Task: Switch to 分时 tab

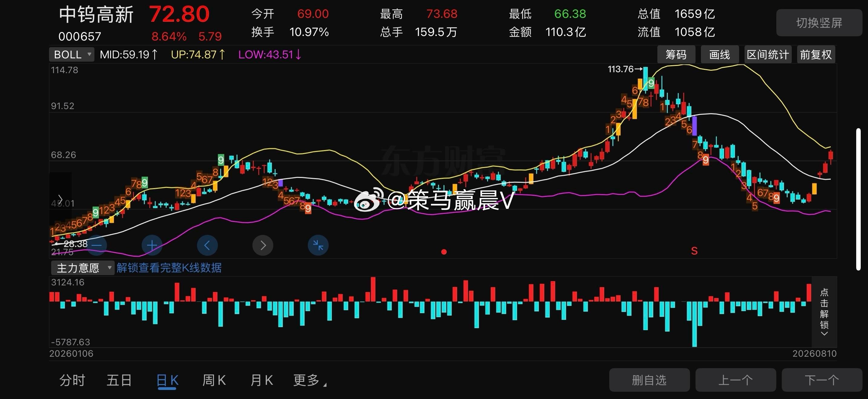Action: 72,381
